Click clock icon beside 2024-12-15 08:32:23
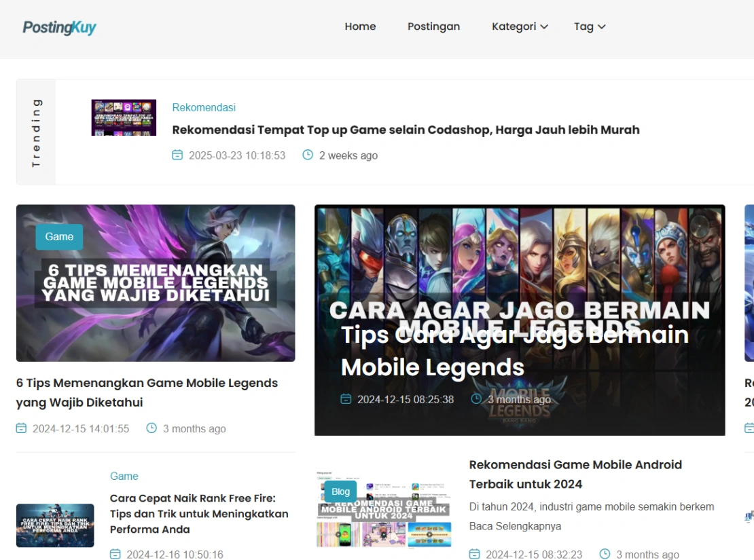754x560 pixels. 605,554
